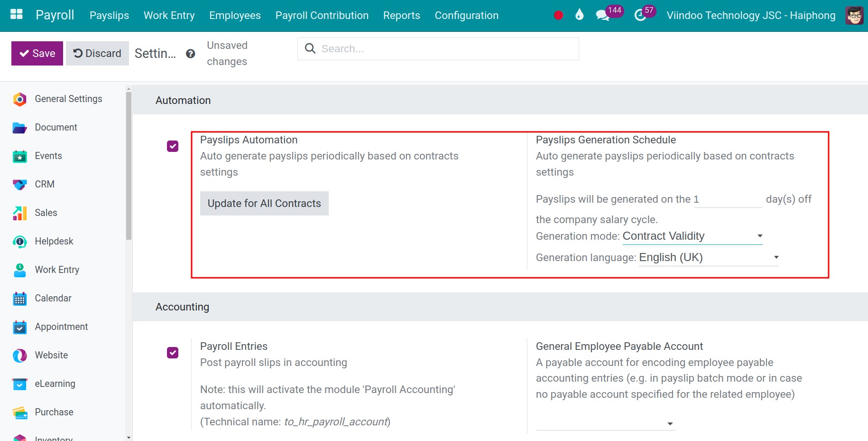
Task: Select the Document folder icon in sidebar
Action: pyautogui.click(x=19, y=127)
